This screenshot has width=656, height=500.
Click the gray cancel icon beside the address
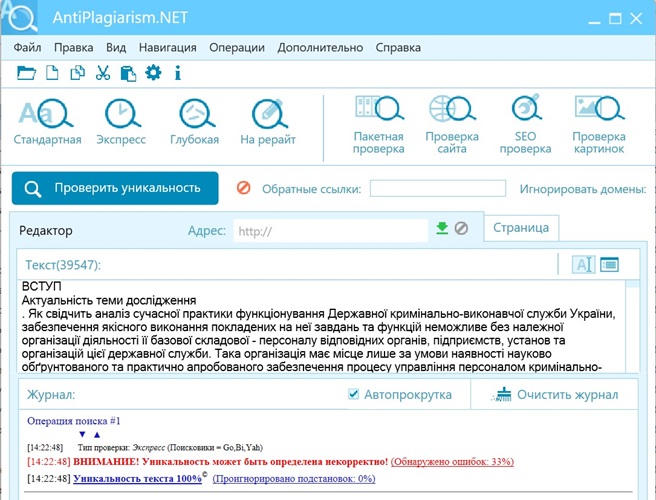click(x=461, y=228)
